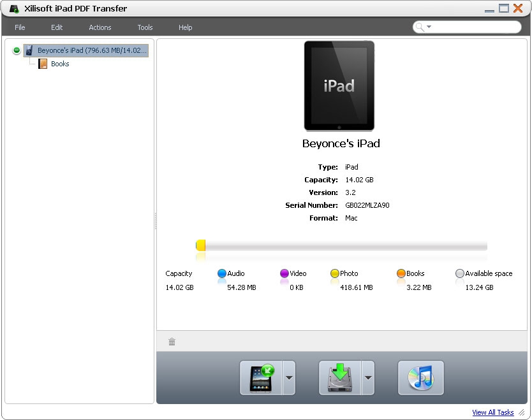Image resolution: width=532 pixels, height=420 pixels.
Task: Click the Xilisoft app logo in title bar
Action: [x=13, y=9]
